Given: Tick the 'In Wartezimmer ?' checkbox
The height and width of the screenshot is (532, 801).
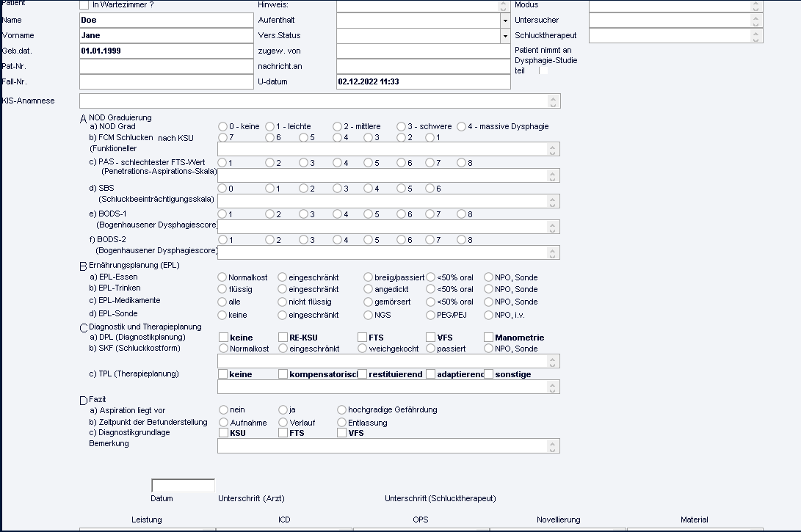Looking at the screenshot, I should [x=84, y=4].
